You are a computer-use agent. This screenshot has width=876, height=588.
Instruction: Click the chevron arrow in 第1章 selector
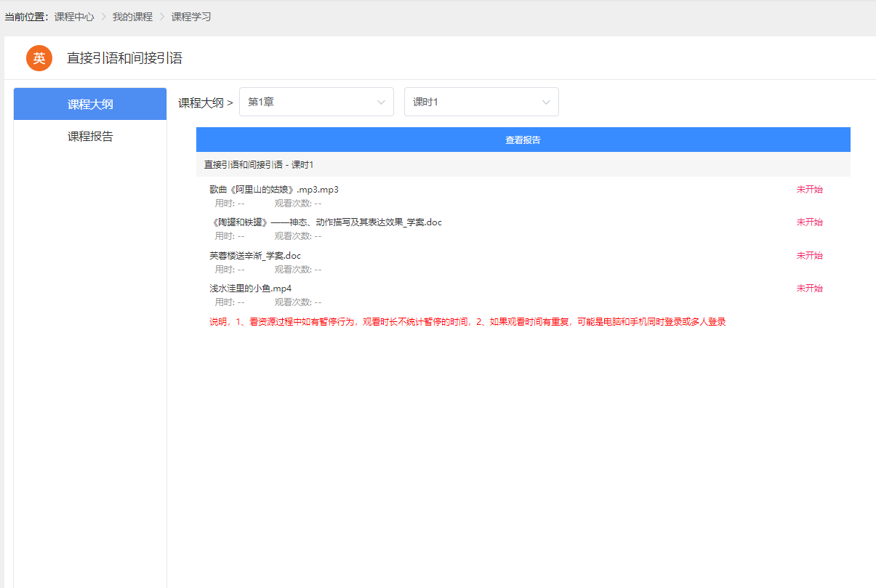381,102
